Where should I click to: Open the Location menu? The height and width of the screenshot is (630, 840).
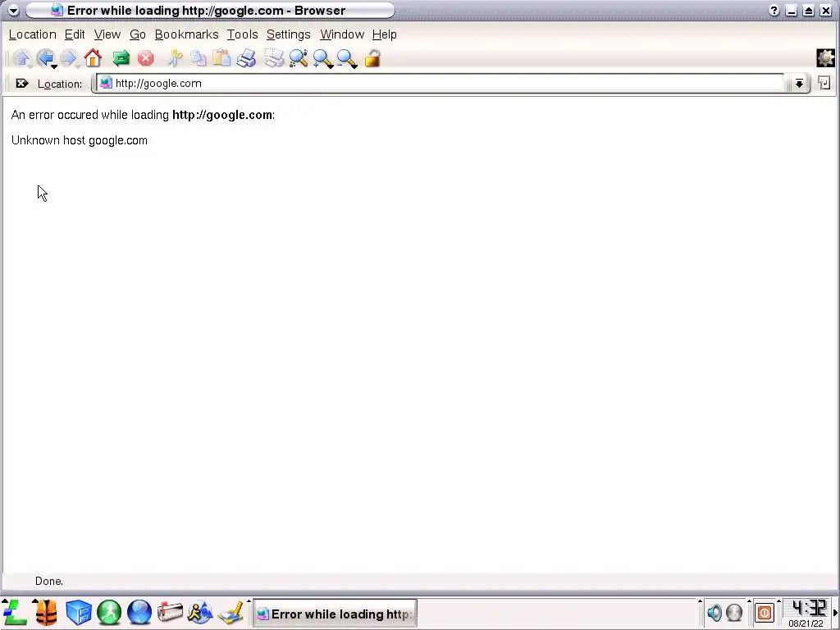(x=33, y=34)
